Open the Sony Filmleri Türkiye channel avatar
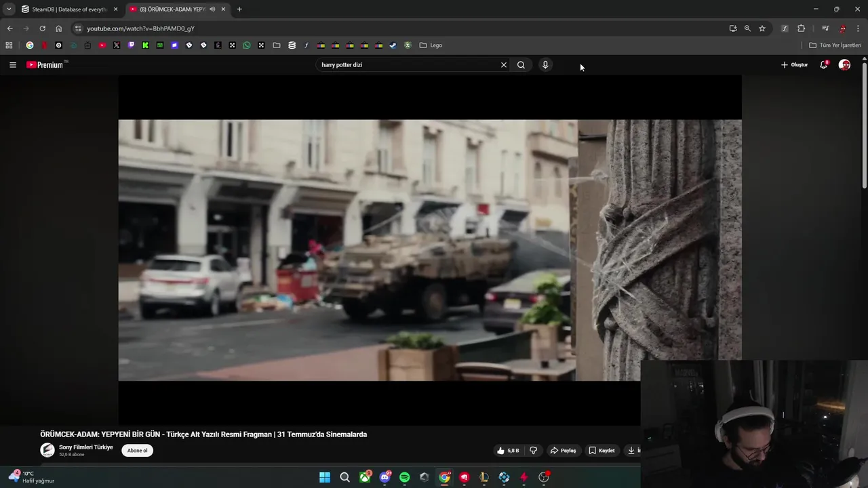Screen dimensions: 868x488 coord(47,451)
